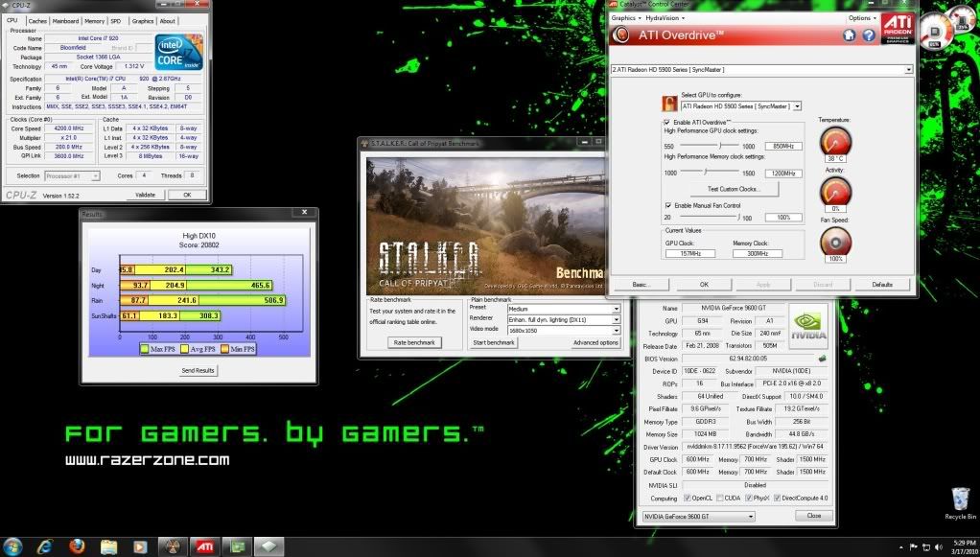Open the Options menu in Catalyst
The height and width of the screenshot is (557, 980).
(x=862, y=18)
